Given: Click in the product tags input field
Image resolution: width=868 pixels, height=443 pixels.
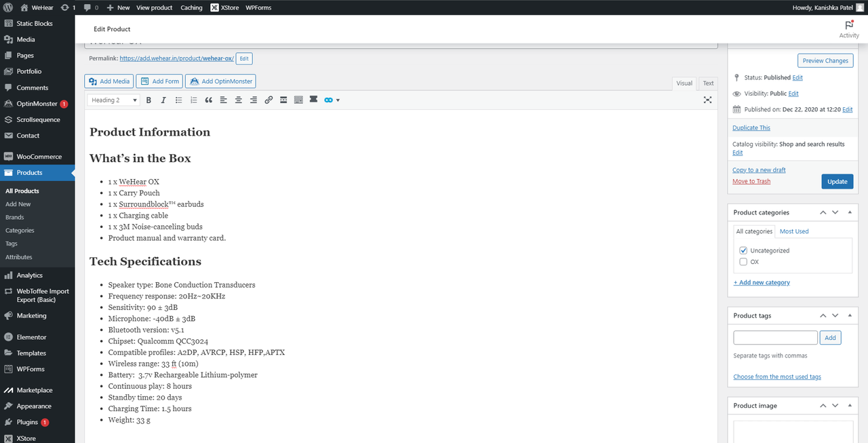Looking at the screenshot, I should tap(776, 337).
